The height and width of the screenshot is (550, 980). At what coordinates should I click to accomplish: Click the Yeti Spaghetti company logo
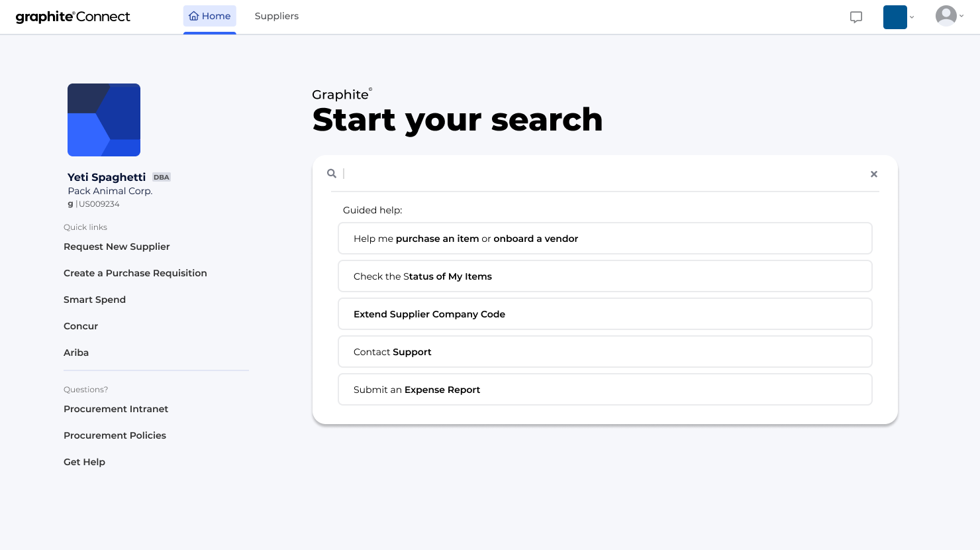[104, 120]
